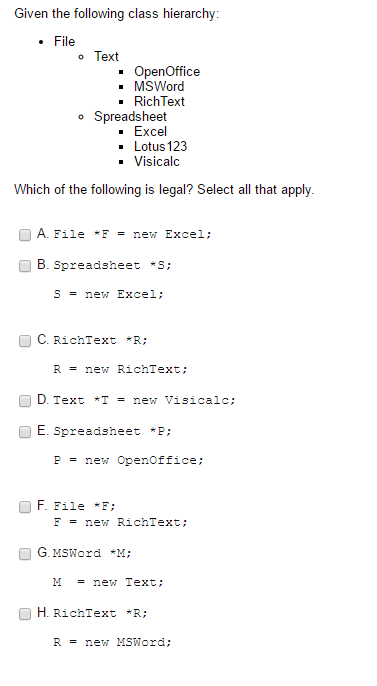Click the Visicalc item in hierarchy
The image size is (377, 686).
click(x=157, y=161)
